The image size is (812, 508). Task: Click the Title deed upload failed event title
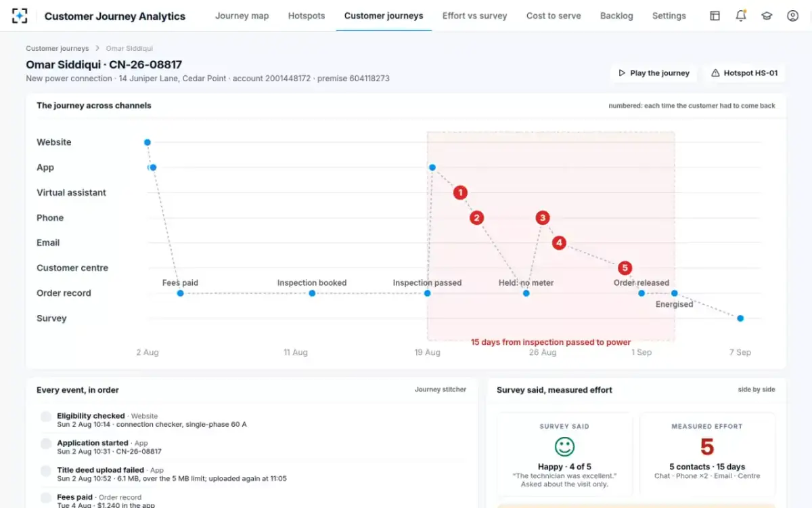[100, 470]
